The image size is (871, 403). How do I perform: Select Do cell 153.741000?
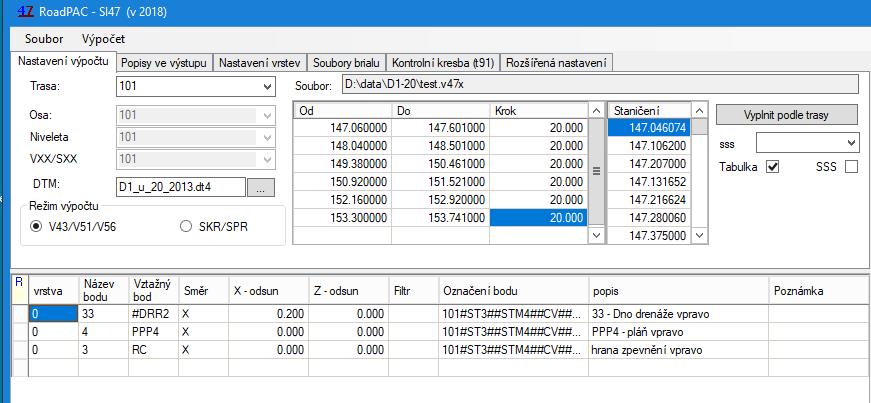pyautogui.click(x=440, y=217)
